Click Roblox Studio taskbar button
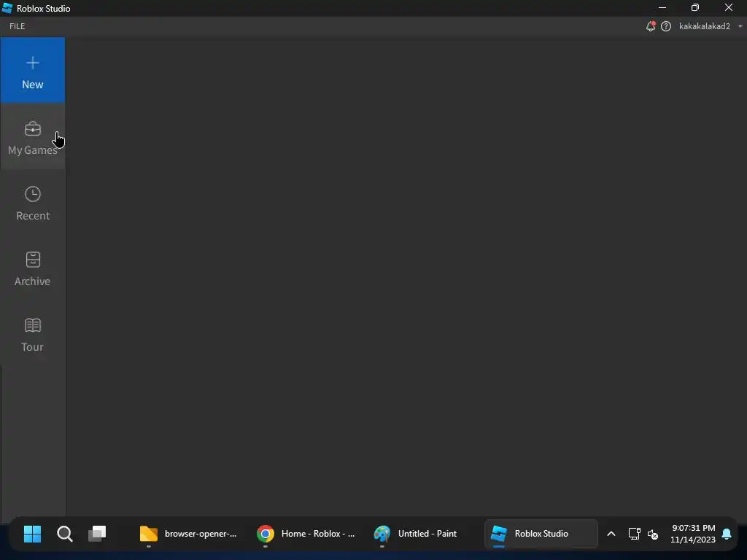The width and height of the screenshot is (747, 560). point(541,534)
